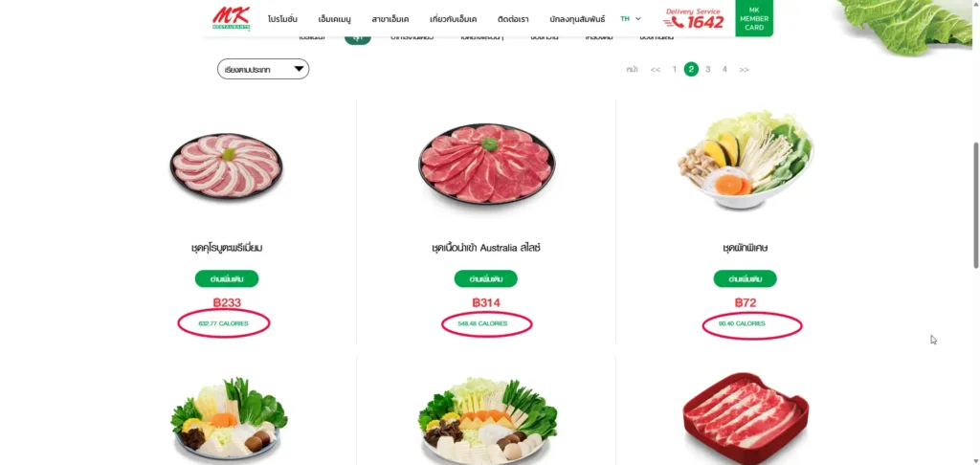Read more about ชุดผักพิเศษ
The height and width of the screenshot is (465, 980).
[745, 278]
